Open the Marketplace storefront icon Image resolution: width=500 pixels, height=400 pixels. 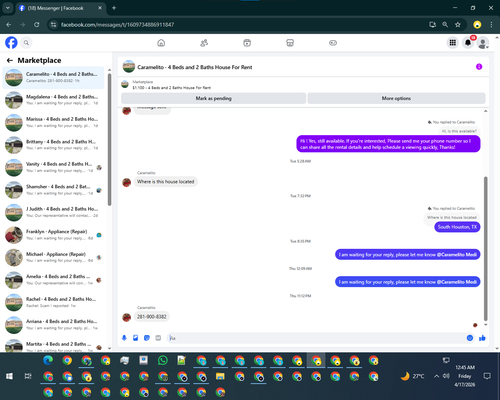290,43
